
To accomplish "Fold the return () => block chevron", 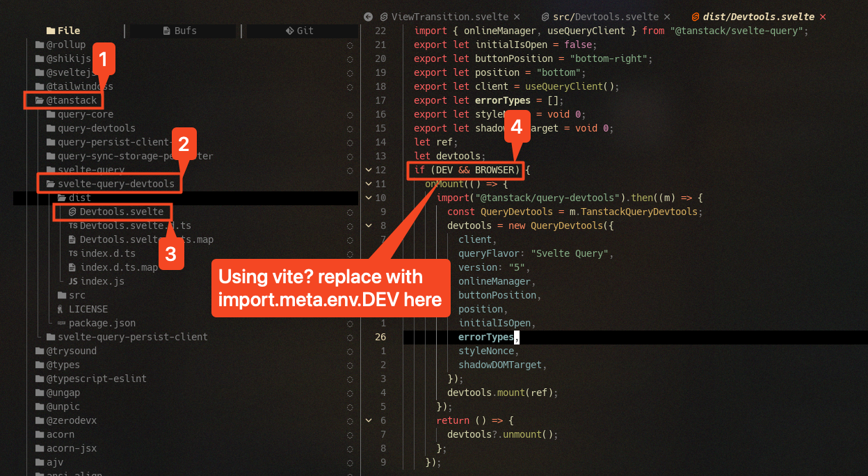I will tap(369, 420).
